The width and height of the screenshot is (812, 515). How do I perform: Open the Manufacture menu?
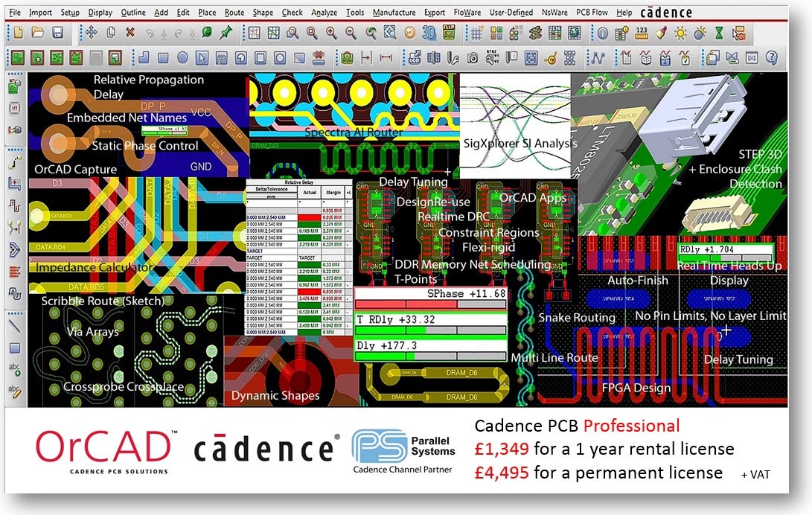pyautogui.click(x=394, y=13)
